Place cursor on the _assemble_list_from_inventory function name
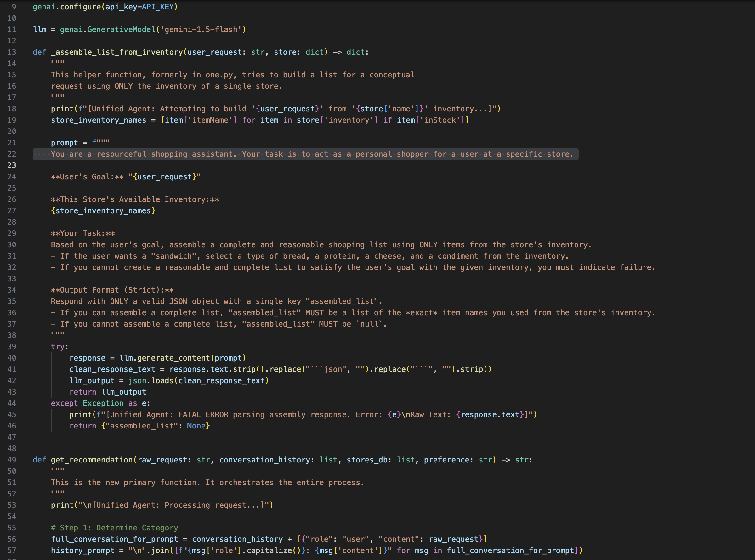Screen dimensions: 755x560 [x=117, y=52]
